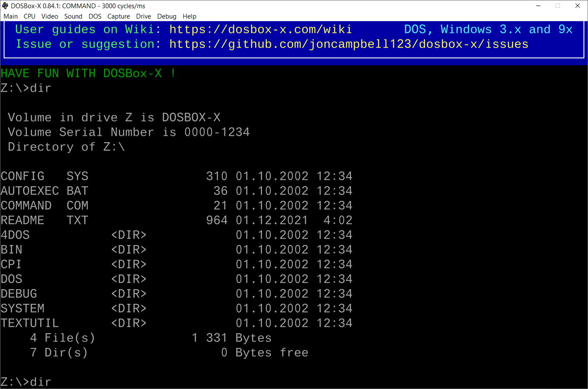Select the 4DOS directory entry
The image size is (588, 389).
[15, 235]
